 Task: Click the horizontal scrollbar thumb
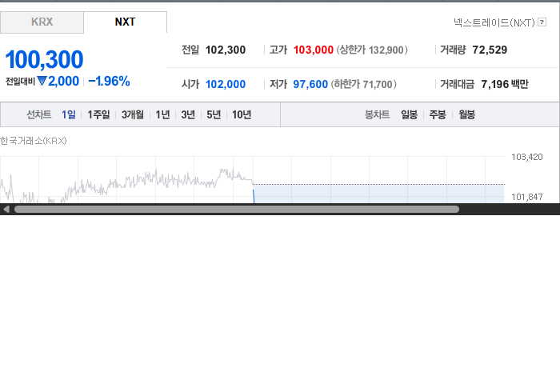coord(237,210)
